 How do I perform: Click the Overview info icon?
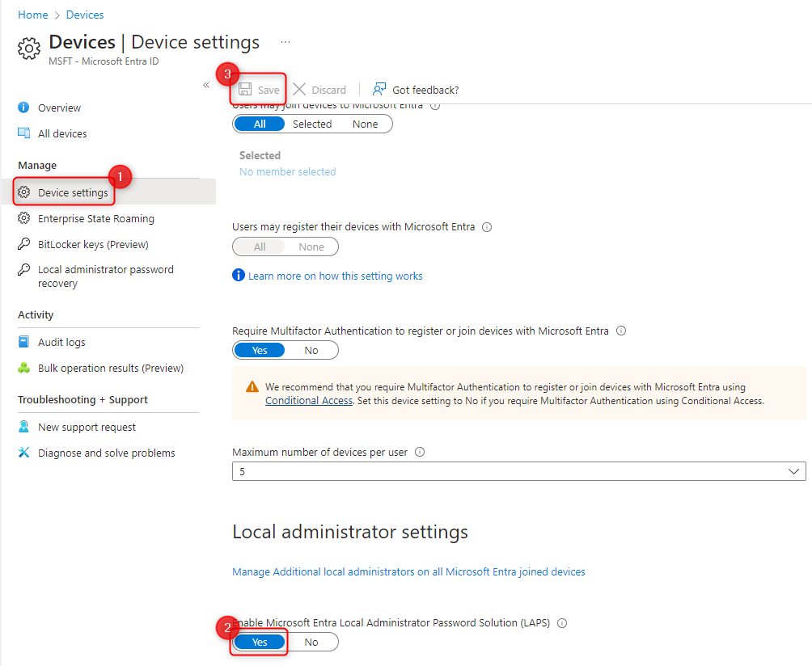pyautogui.click(x=23, y=107)
